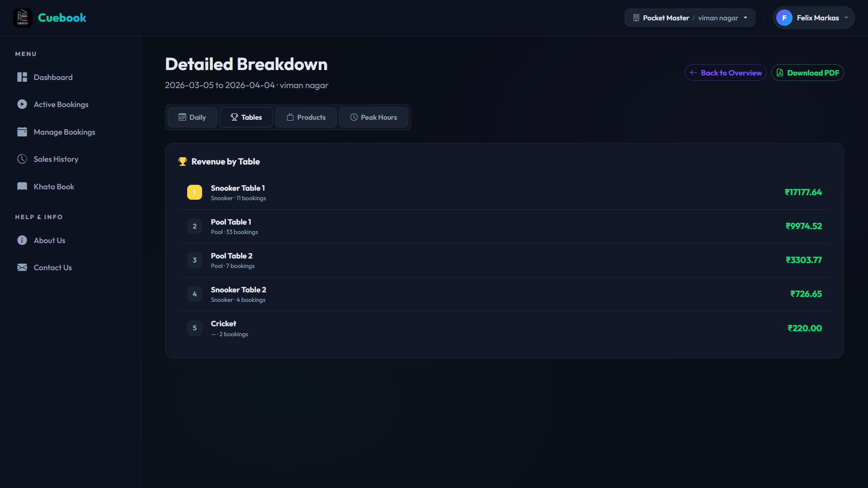Click the Cuebook logo icon

point(23,18)
